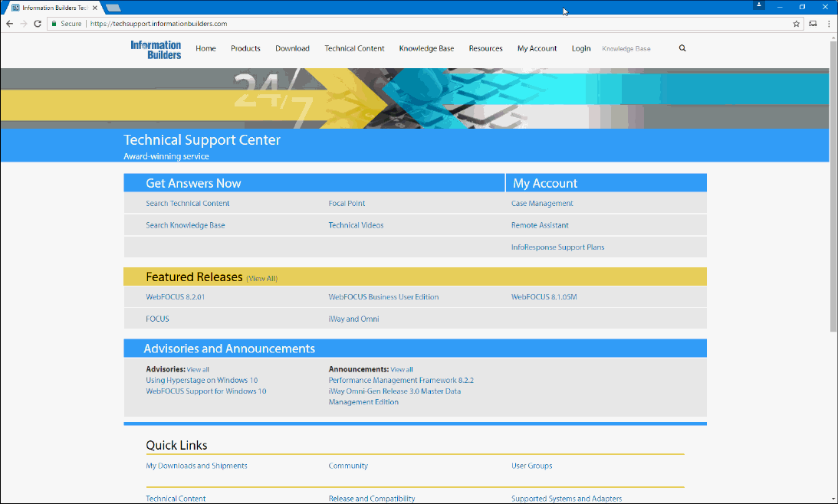
Task: Click the Information Builders logo
Action: (156, 49)
